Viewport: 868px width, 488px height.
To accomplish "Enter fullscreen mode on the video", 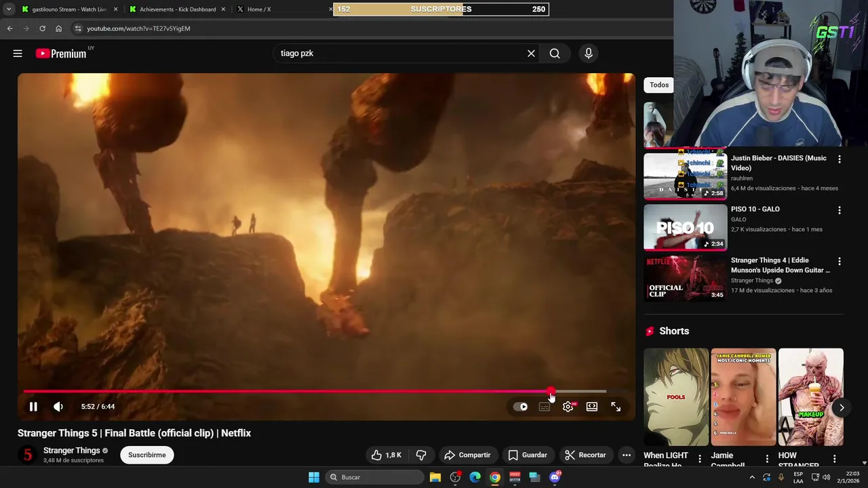I will 616,407.
